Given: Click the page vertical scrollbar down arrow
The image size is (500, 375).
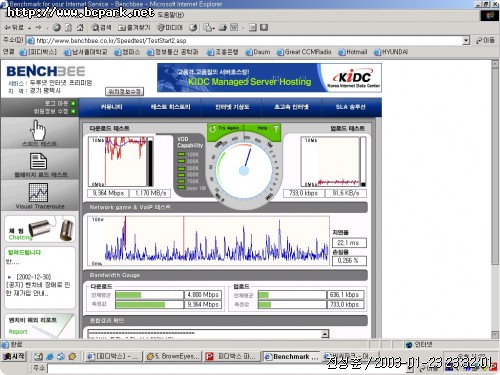Looking at the screenshot, I should click(x=495, y=334).
